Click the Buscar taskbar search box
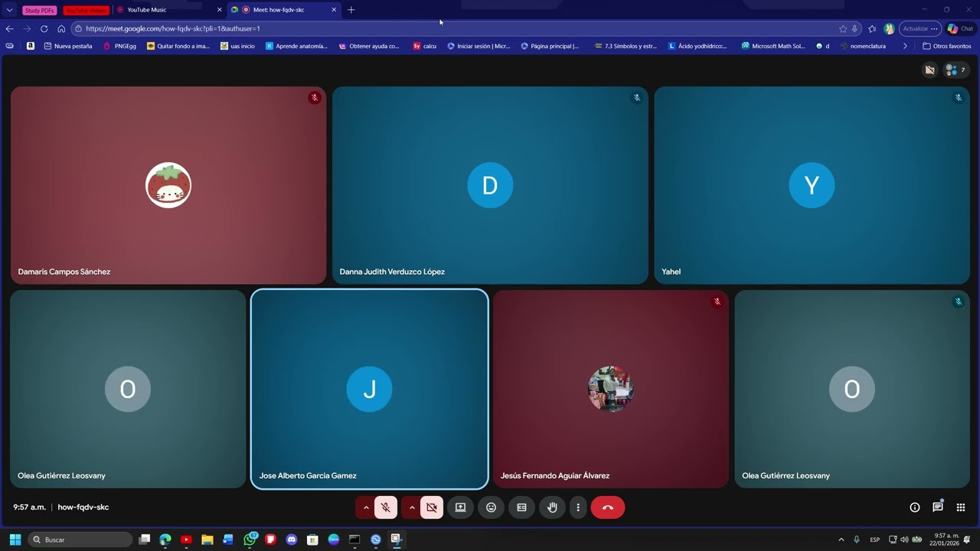This screenshot has width=980, height=551. tap(80, 540)
